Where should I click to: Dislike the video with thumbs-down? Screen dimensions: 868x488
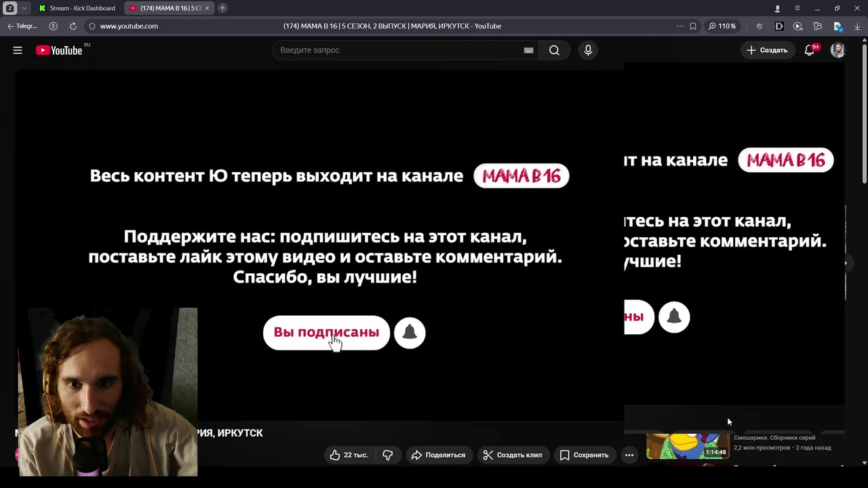coord(388,455)
